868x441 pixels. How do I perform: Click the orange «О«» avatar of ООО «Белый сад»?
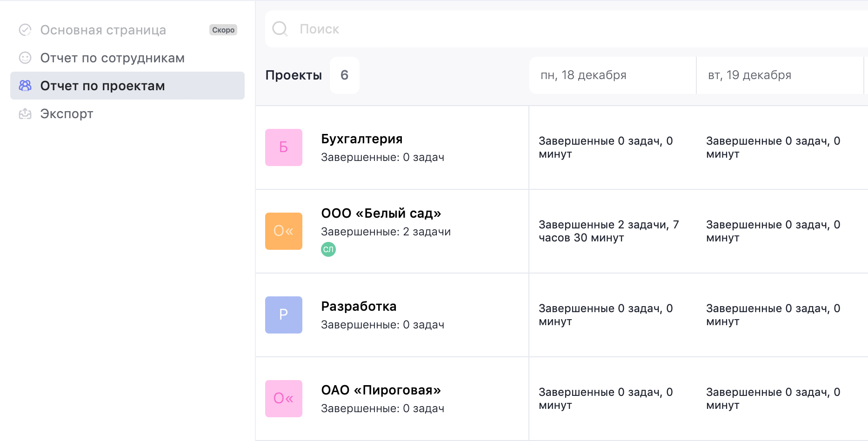point(283,231)
